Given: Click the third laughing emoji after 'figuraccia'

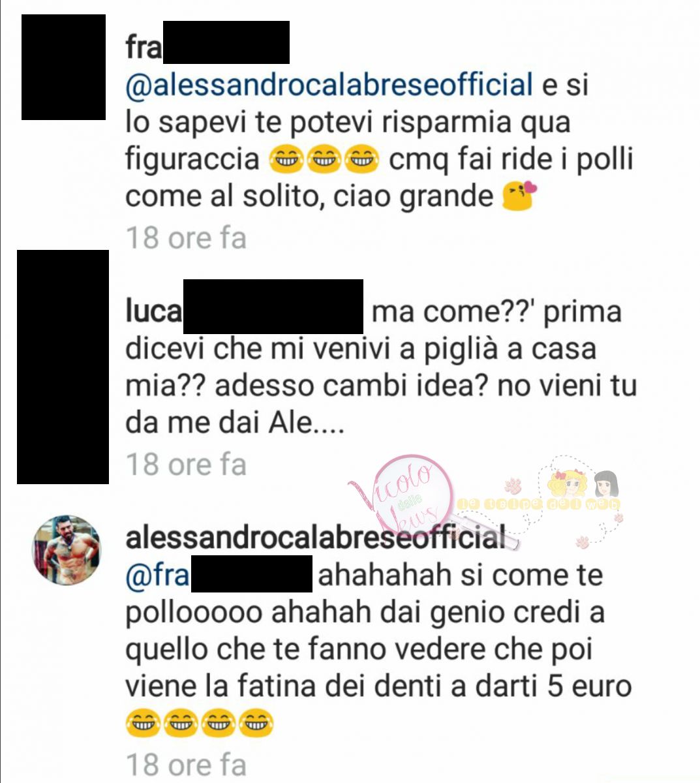Looking at the screenshot, I should tap(362, 160).
